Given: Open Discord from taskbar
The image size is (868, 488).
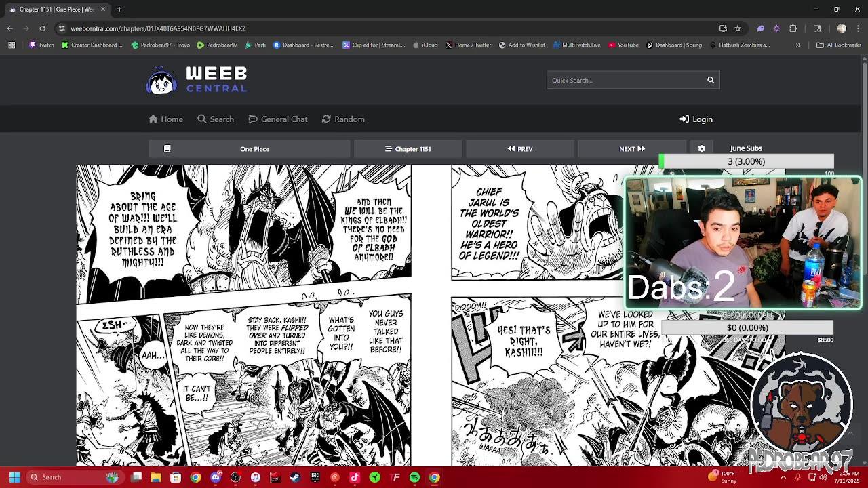Looking at the screenshot, I should 216,477.
